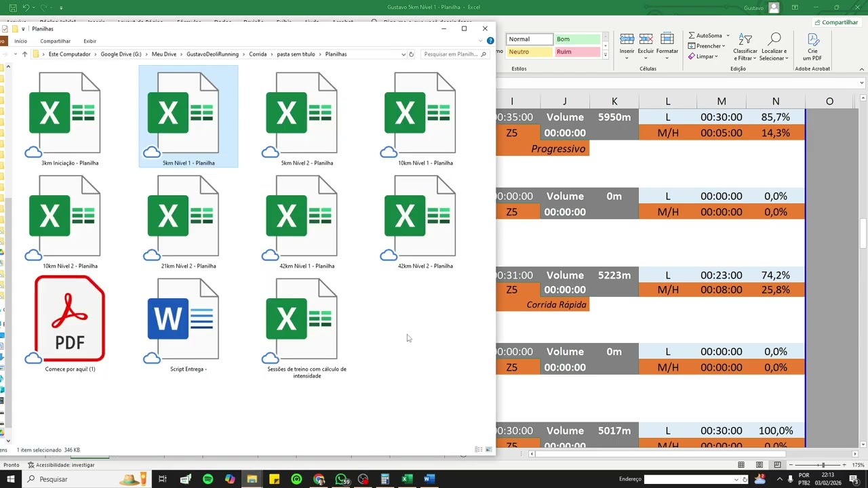
Task: Open the Exibir tab in Explorer
Action: tap(90, 41)
